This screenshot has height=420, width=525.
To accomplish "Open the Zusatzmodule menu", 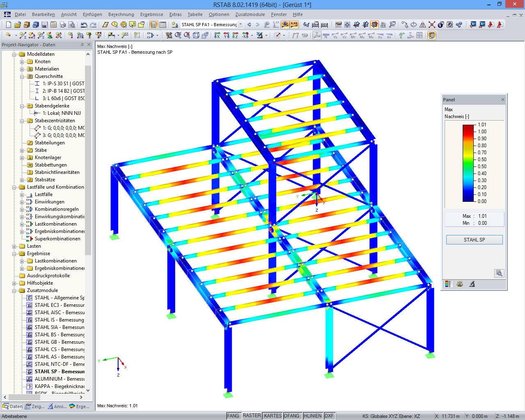I will 250,14.
